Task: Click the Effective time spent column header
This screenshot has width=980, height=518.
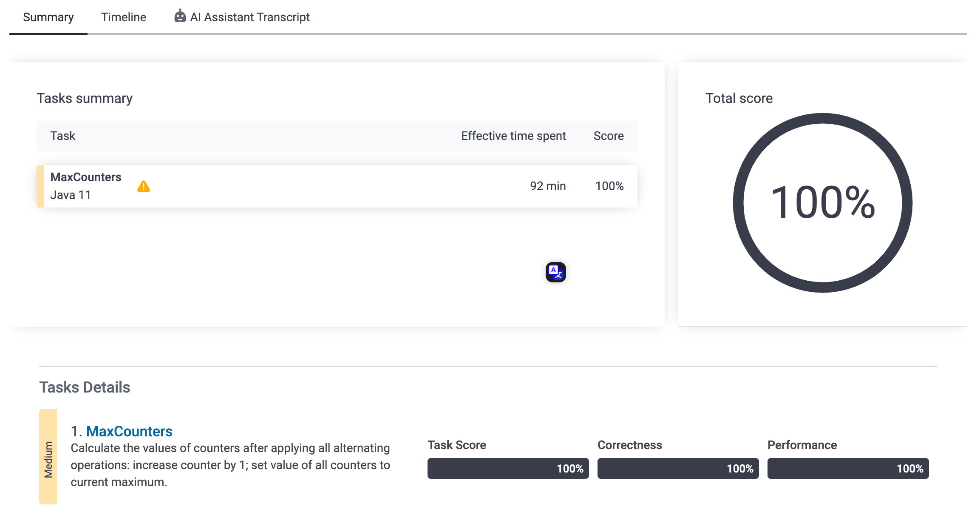Action: pyautogui.click(x=513, y=136)
